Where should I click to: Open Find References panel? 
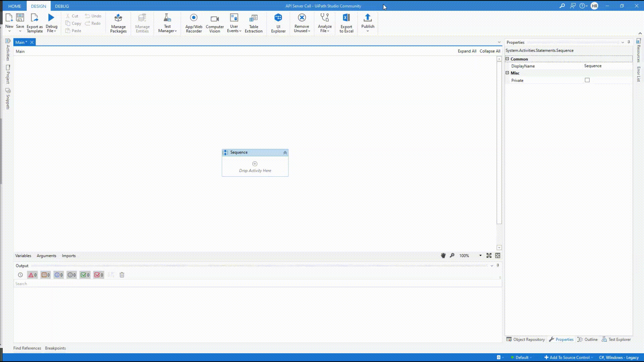pyautogui.click(x=27, y=348)
